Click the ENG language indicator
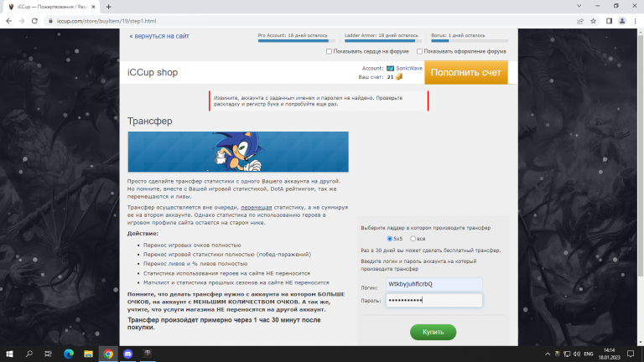The height and width of the screenshot is (362, 644). tap(589, 354)
